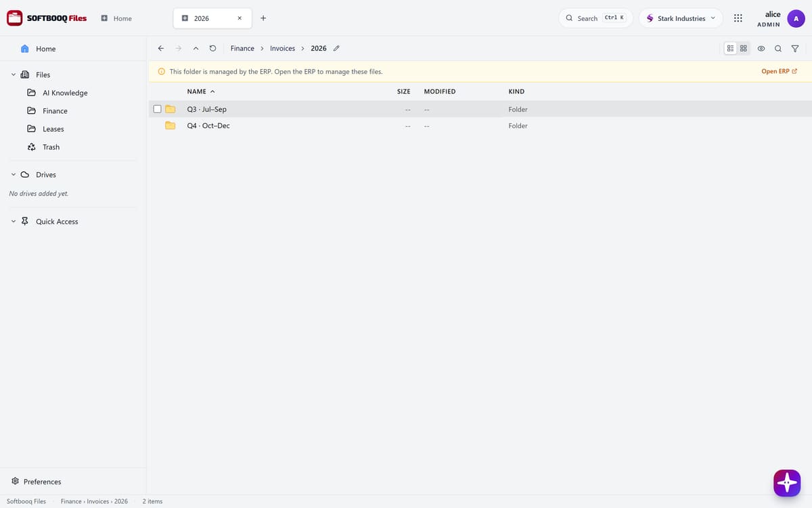Search within this folder
This screenshot has width=812, height=508.
point(778,48)
